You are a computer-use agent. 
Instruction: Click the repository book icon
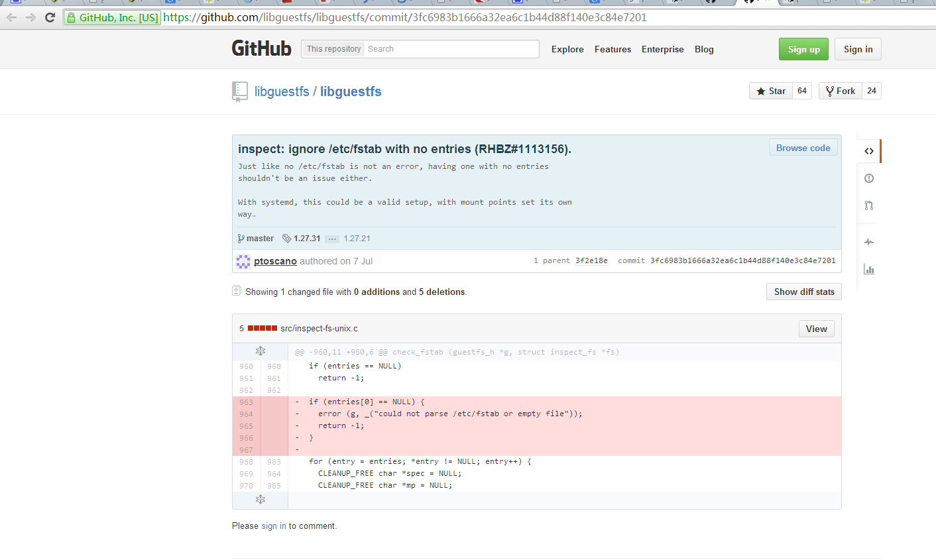click(240, 91)
